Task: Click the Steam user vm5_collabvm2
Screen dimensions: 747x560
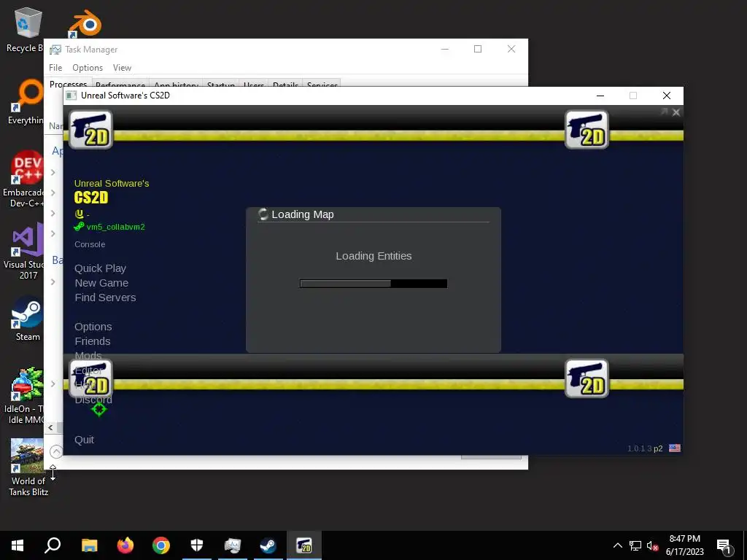Action: [x=115, y=227]
